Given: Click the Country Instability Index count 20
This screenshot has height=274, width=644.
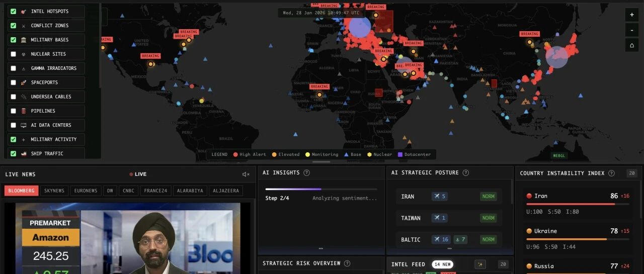Looking at the screenshot, I should click(x=632, y=173).
